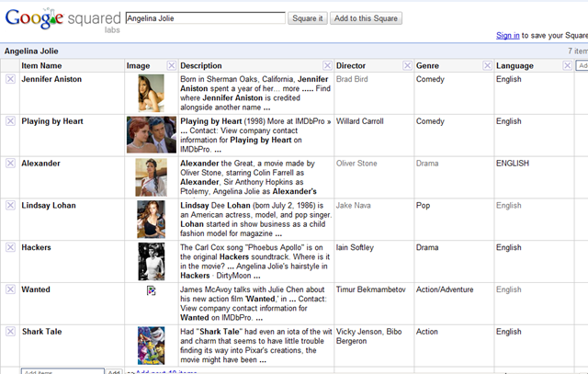Focus the Angelina Jolie search field

coord(206,18)
